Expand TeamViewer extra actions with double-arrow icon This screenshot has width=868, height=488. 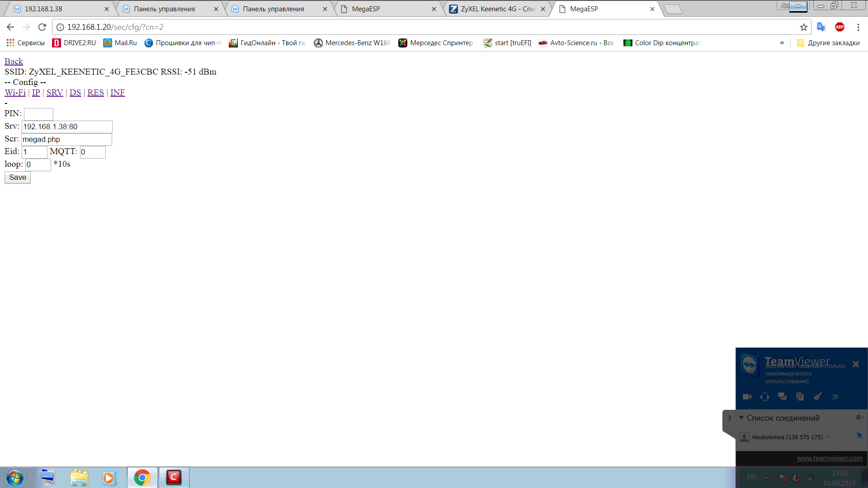pos(835,396)
